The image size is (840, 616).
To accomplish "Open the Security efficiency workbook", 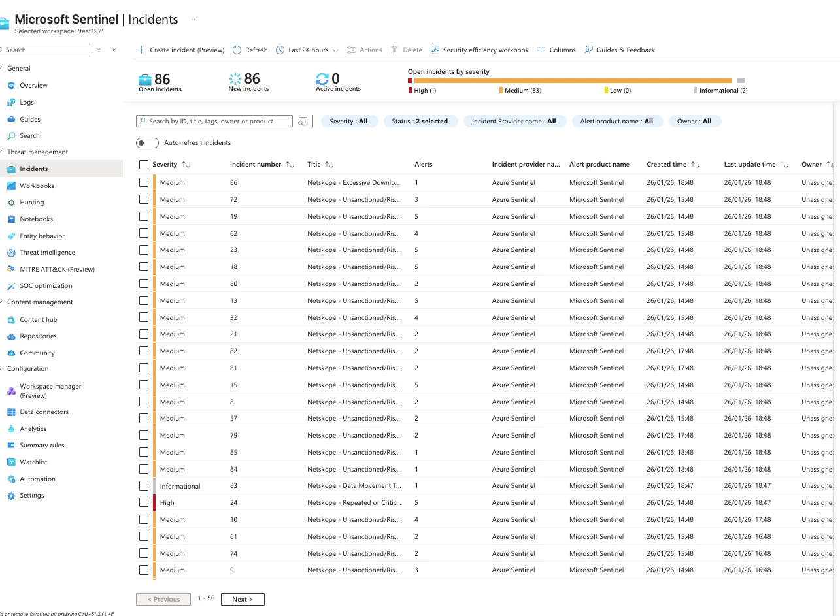I will [x=480, y=50].
